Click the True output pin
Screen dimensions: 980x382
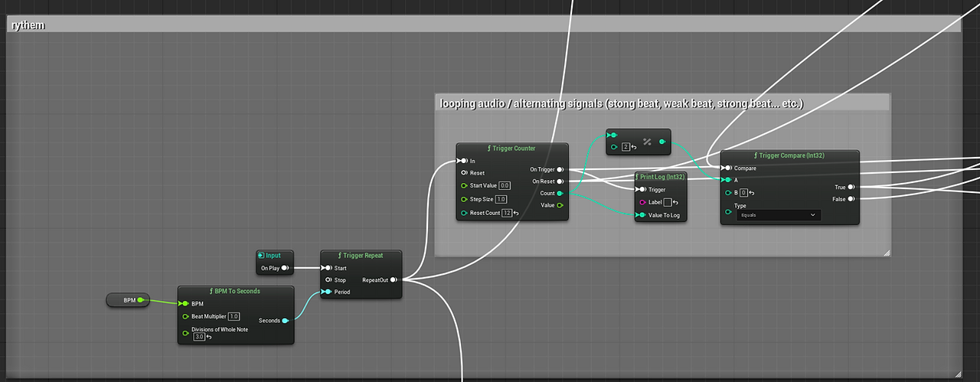pos(851,186)
